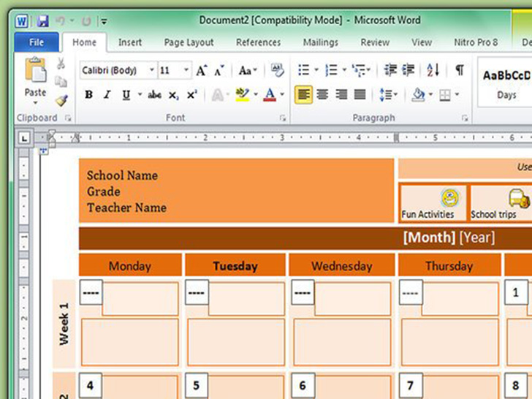Apply a bulleted list
Screen dimensions: 532x399
(x=304, y=70)
